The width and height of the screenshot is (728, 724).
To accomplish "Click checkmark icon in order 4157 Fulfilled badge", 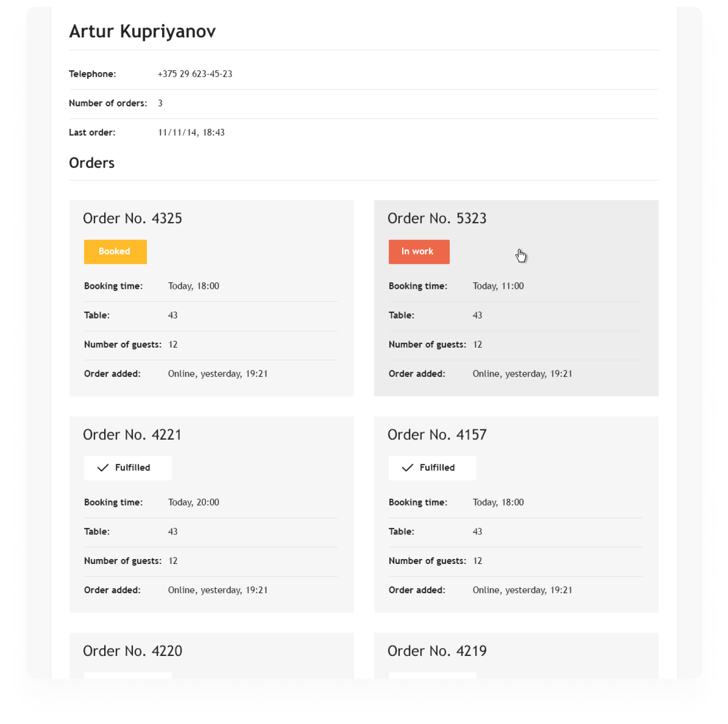I will point(407,468).
